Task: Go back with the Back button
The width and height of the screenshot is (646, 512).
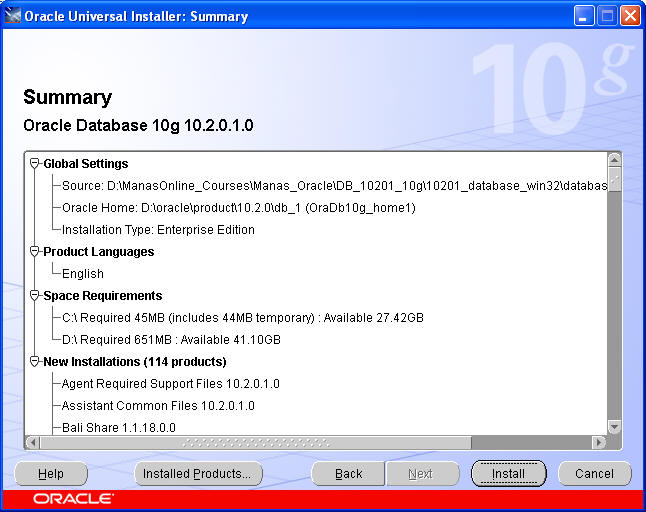Action: point(348,473)
